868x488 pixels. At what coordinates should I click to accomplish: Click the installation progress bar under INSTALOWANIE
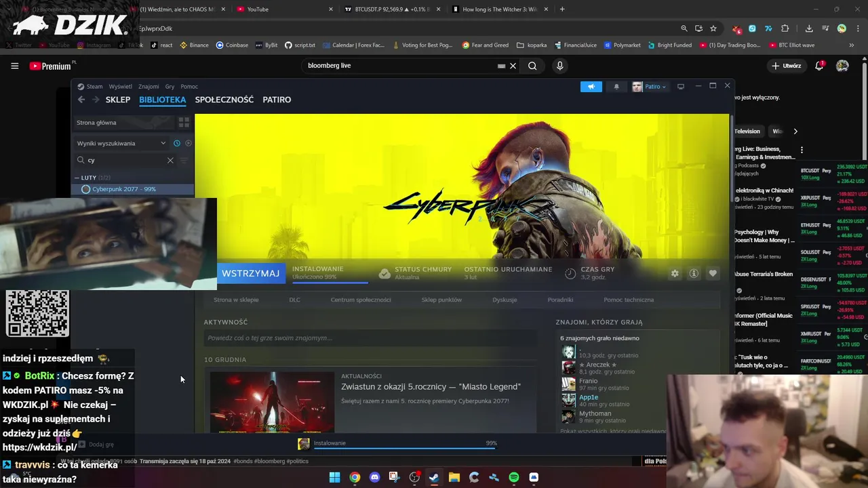[330, 282]
